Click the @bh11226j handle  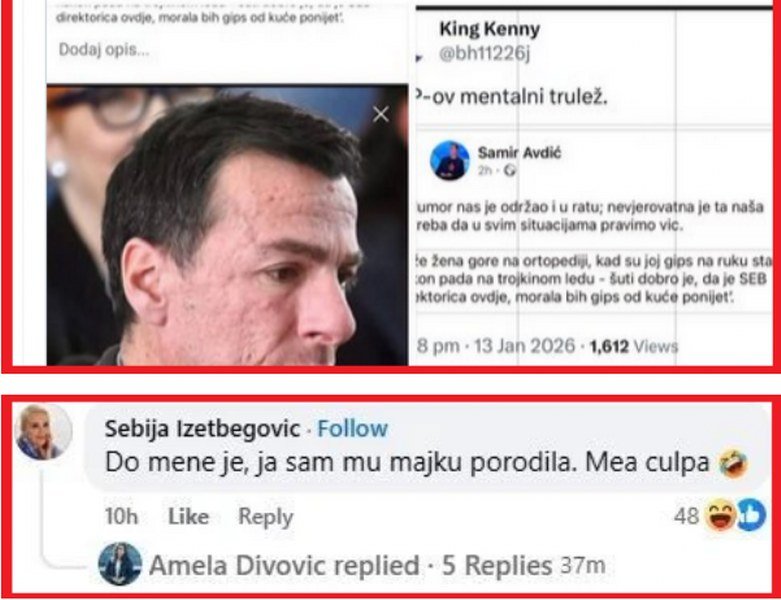tap(483, 55)
